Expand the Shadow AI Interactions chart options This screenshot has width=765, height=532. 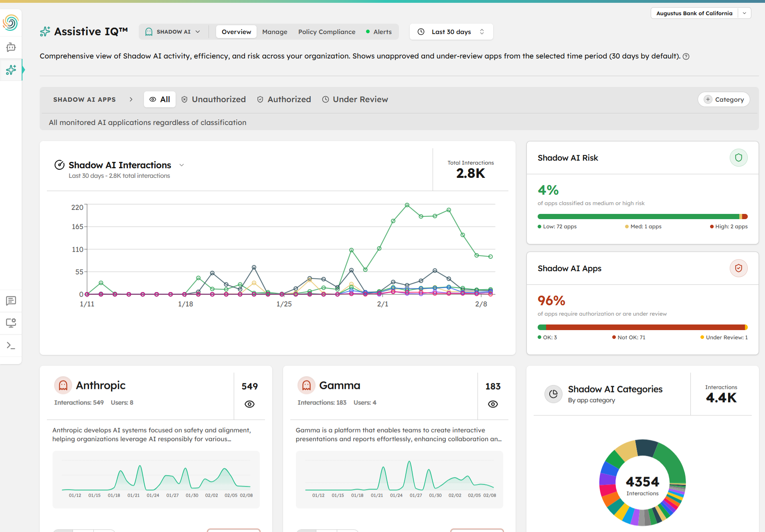click(181, 165)
